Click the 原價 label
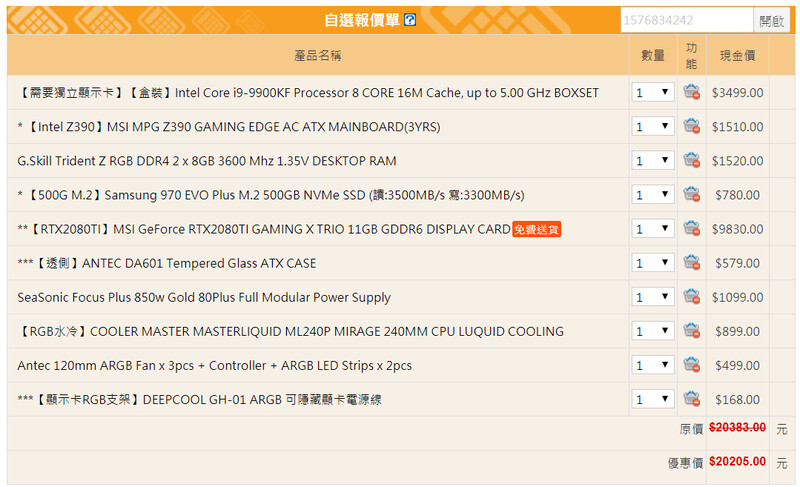 click(691, 429)
